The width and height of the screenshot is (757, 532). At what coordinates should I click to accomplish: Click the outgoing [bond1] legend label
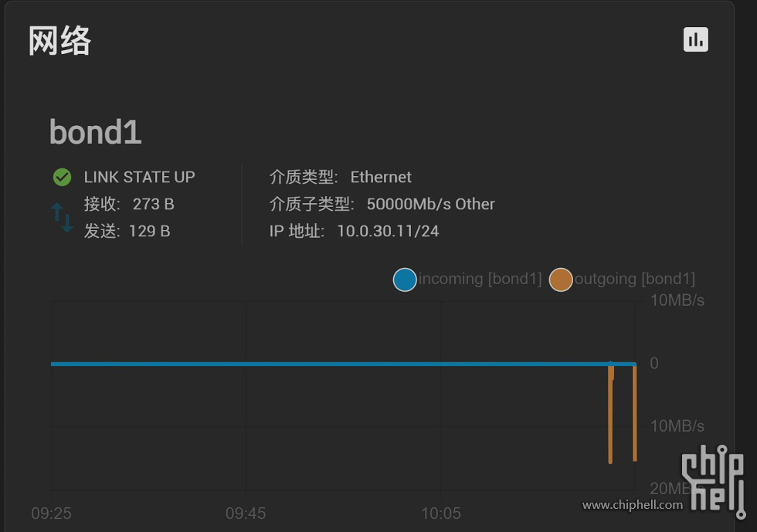click(x=634, y=279)
